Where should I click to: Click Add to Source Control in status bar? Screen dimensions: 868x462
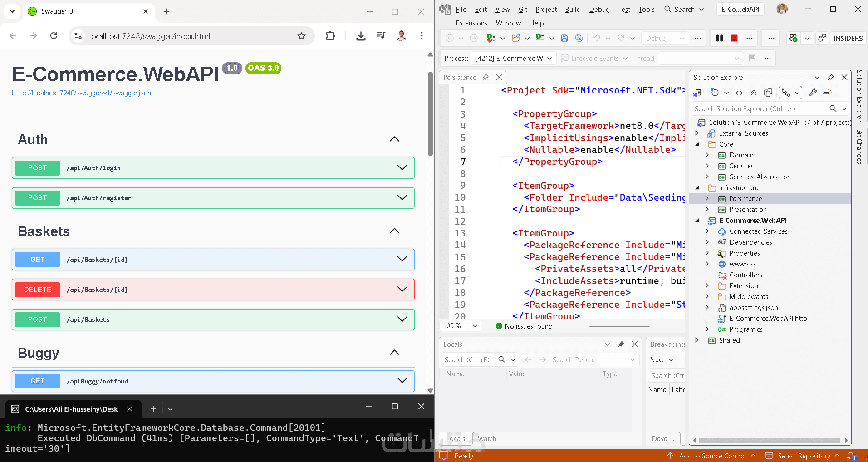(711, 456)
